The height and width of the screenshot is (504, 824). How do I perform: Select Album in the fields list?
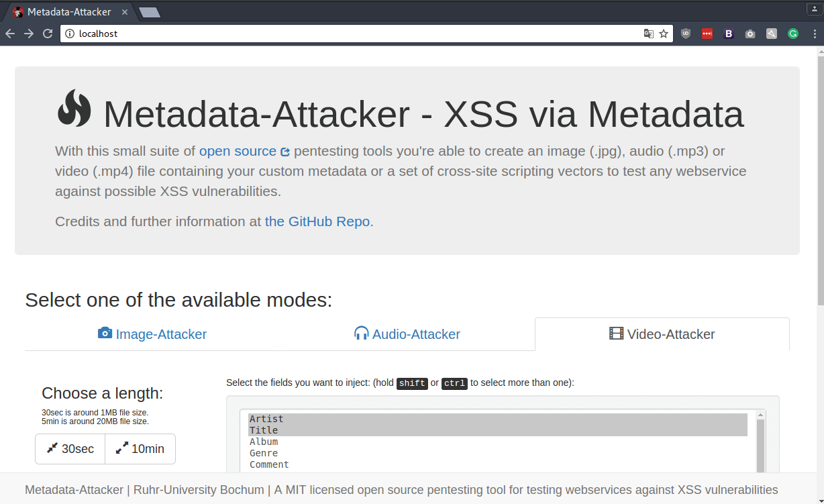(x=264, y=442)
